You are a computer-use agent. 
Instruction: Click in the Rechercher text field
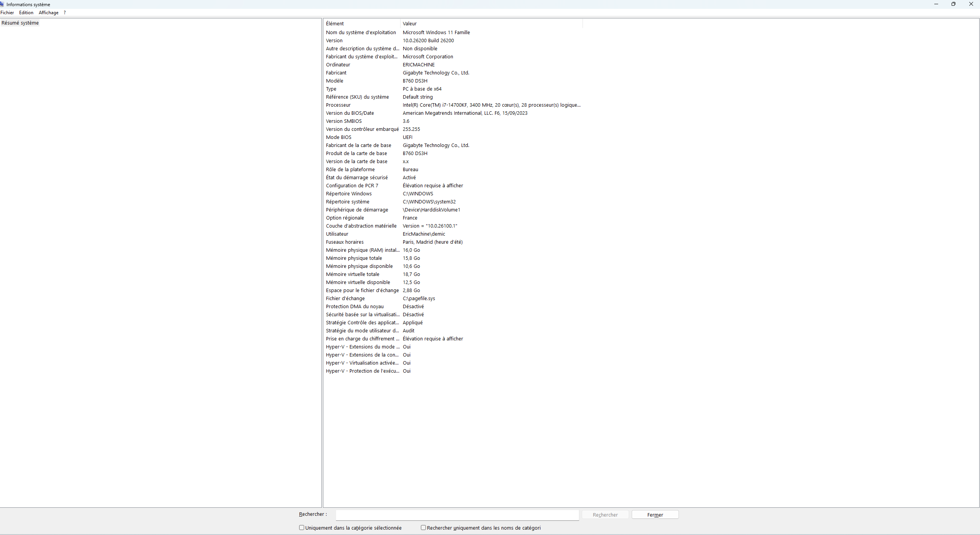(457, 515)
